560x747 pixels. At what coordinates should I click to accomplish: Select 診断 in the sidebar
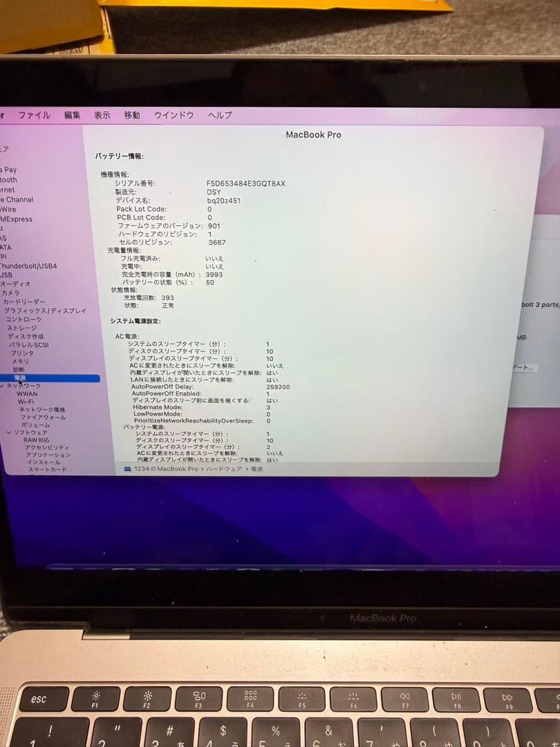19,369
